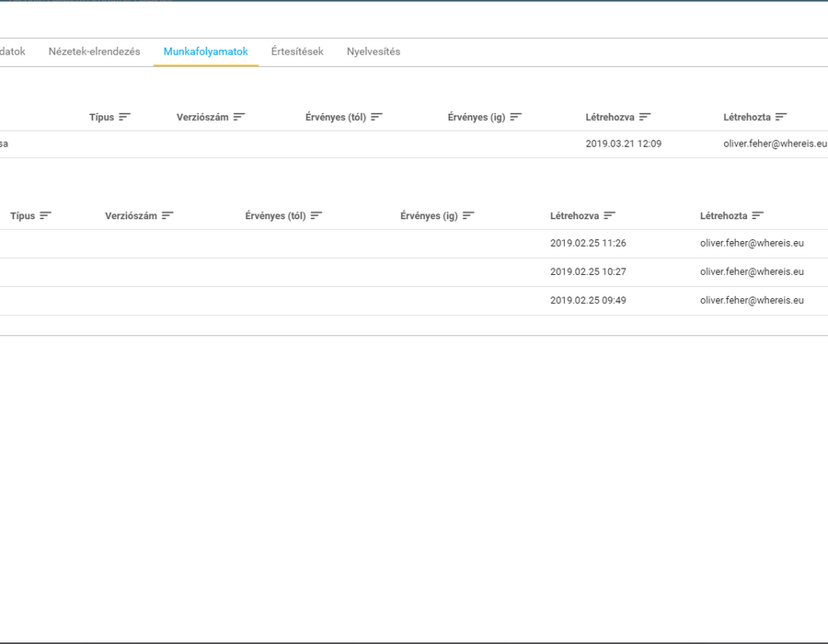The width and height of the screenshot is (828, 644).
Task: Go to the Nyelvesítés tab
Action: click(x=374, y=52)
